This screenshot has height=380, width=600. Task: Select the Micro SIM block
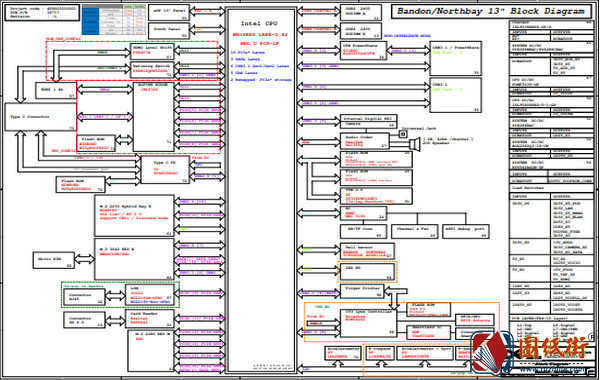(x=54, y=260)
